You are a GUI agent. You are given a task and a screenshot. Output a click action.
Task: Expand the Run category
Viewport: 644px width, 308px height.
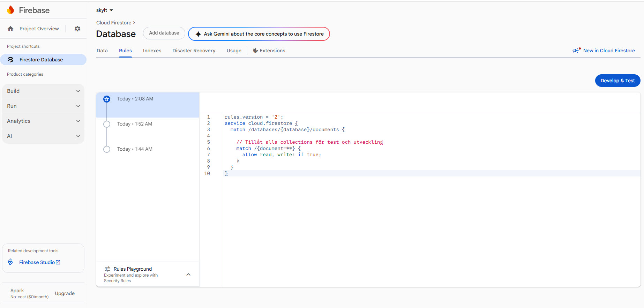pyautogui.click(x=43, y=106)
